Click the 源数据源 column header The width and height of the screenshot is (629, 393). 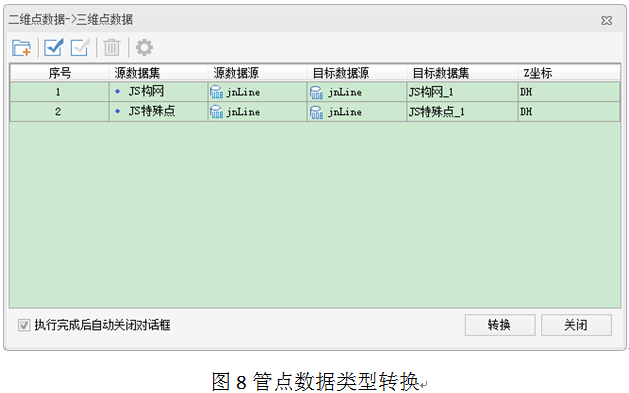[258, 73]
